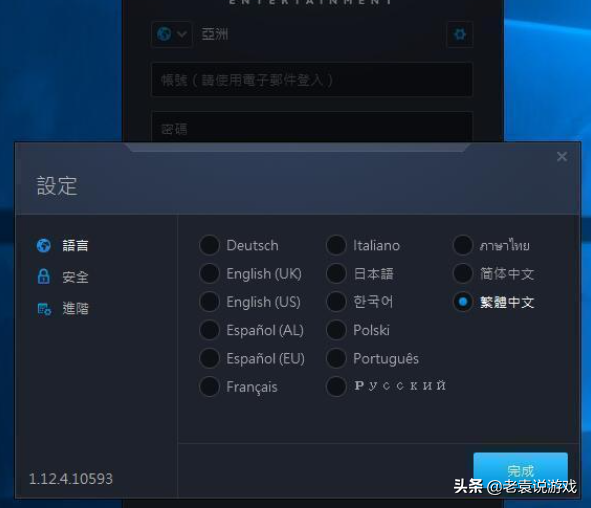591x508 pixels.
Task: Click the 密碼 password field
Action: (x=312, y=127)
